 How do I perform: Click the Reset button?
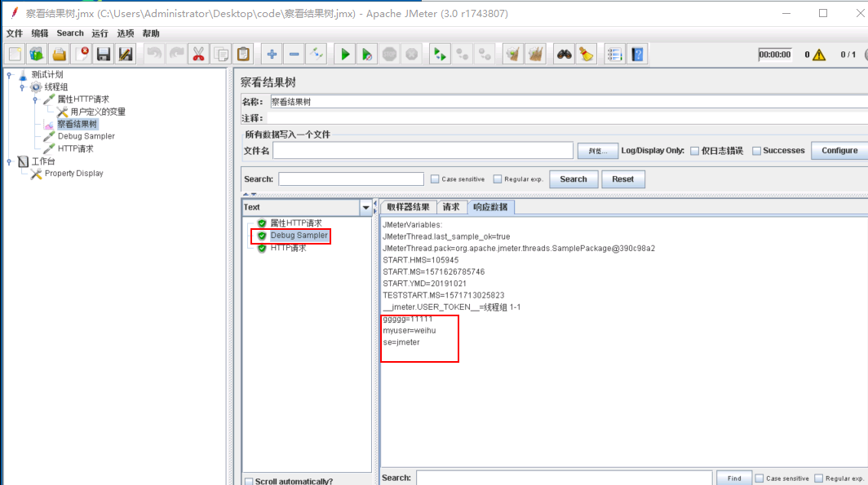(x=622, y=179)
